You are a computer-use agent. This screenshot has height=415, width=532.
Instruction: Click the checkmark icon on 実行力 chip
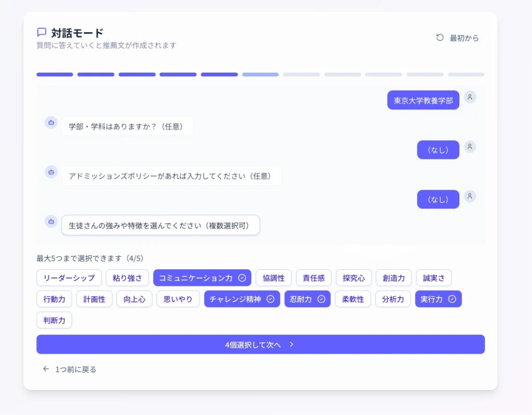pyautogui.click(x=452, y=299)
